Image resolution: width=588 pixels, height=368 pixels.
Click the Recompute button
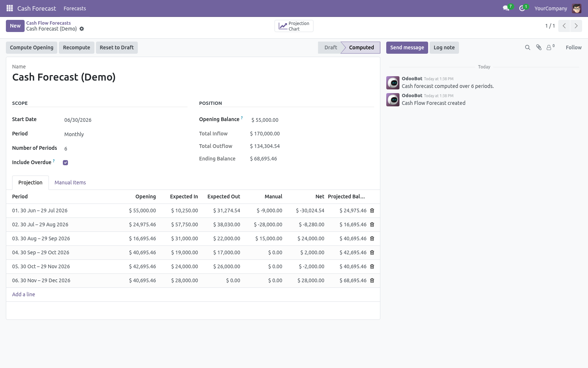76,47
